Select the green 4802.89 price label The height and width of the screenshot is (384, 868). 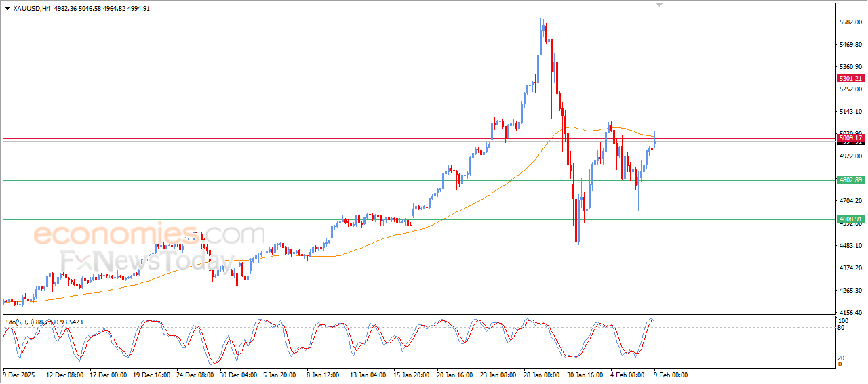click(x=850, y=180)
